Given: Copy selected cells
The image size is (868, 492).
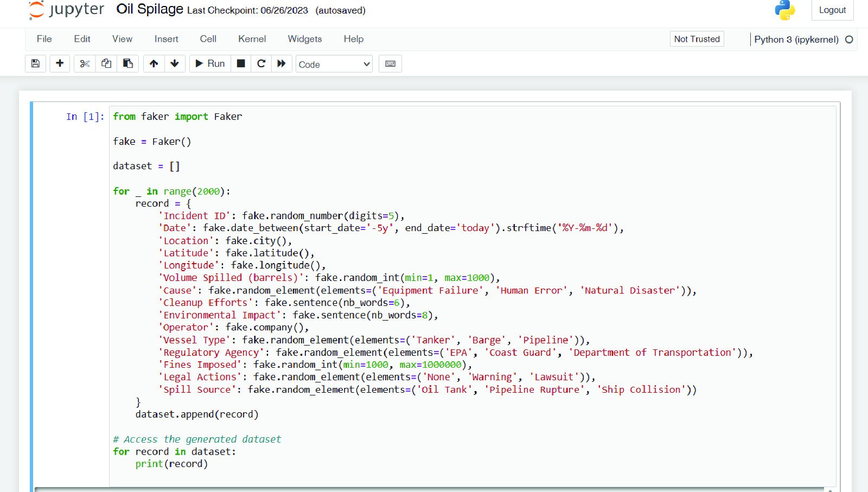Looking at the screenshot, I should (106, 63).
